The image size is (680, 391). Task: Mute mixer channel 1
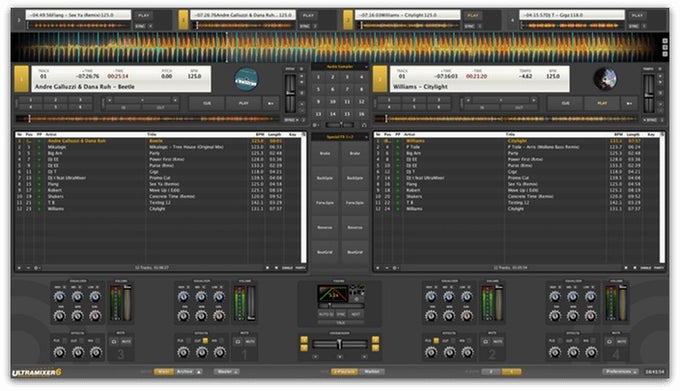click(x=250, y=342)
